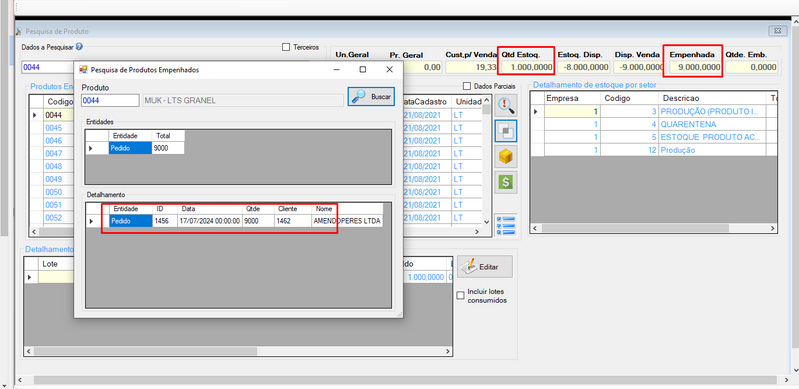
Task: Close the Pesquisa de Produto window
Action: pos(778,31)
